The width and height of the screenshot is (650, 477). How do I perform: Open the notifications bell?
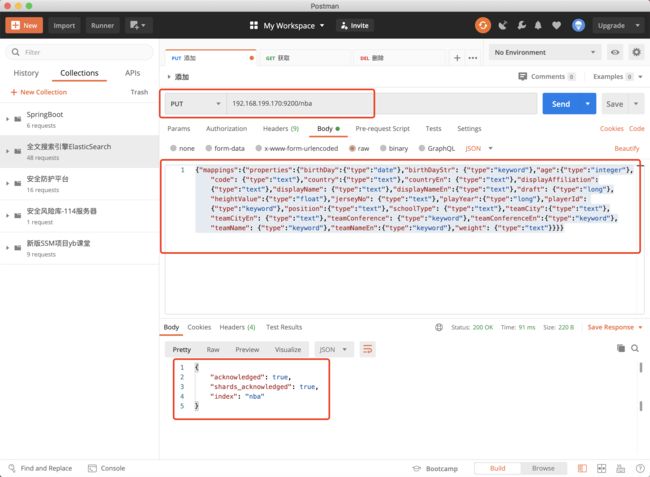(x=538, y=25)
